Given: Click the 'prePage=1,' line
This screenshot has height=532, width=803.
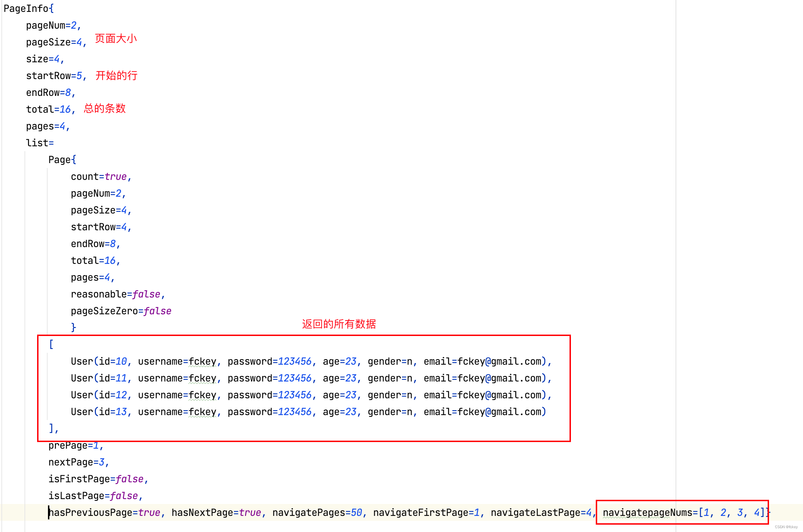Looking at the screenshot, I should point(76,445).
